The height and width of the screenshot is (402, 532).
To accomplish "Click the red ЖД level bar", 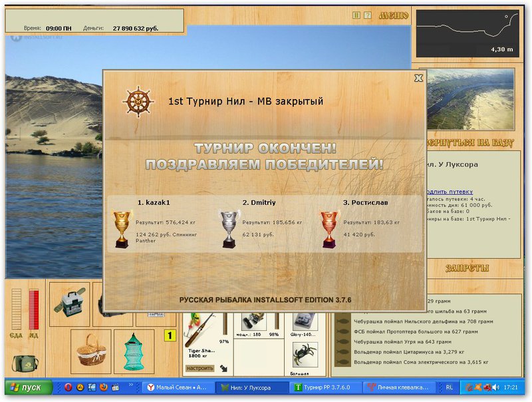I will [x=34, y=309].
